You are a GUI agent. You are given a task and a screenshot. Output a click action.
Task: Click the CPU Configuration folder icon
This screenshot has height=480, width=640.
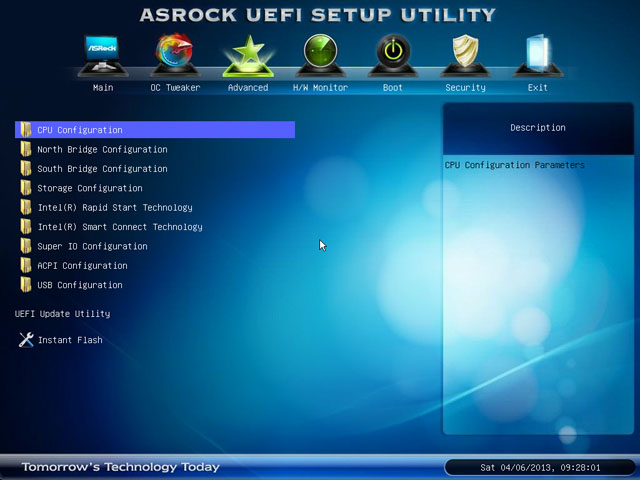[26, 129]
